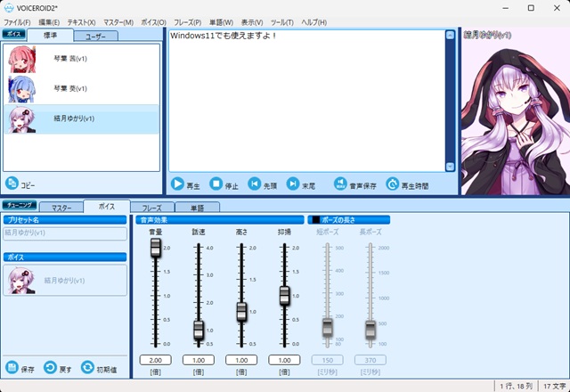This screenshot has width=570, height=392.
Task: Click the 音量 volume slider handle
Action: (155, 246)
